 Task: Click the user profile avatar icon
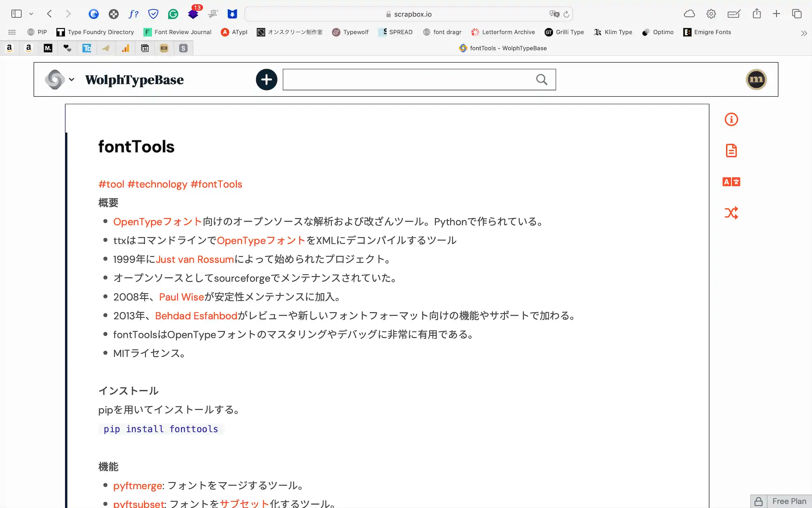[x=756, y=79]
